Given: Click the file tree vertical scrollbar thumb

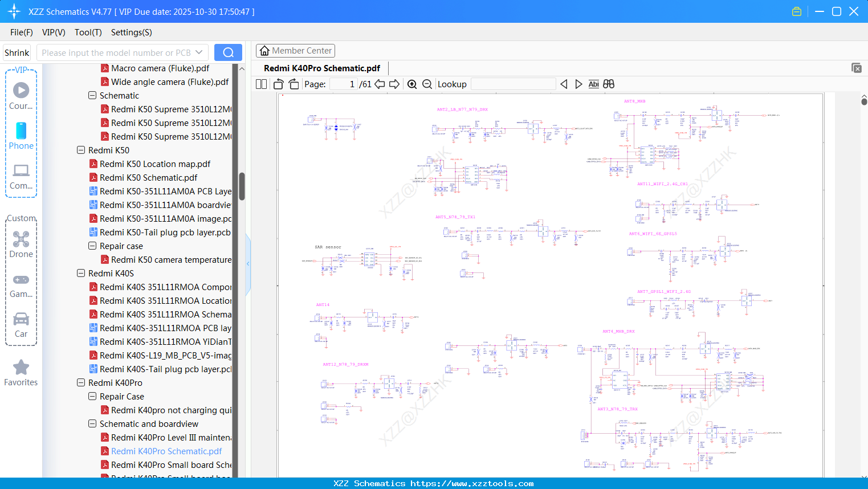Looking at the screenshot, I should (242, 186).
